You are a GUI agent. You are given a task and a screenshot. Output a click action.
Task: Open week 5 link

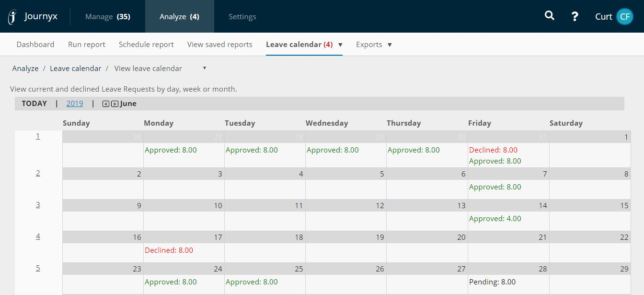38,268
